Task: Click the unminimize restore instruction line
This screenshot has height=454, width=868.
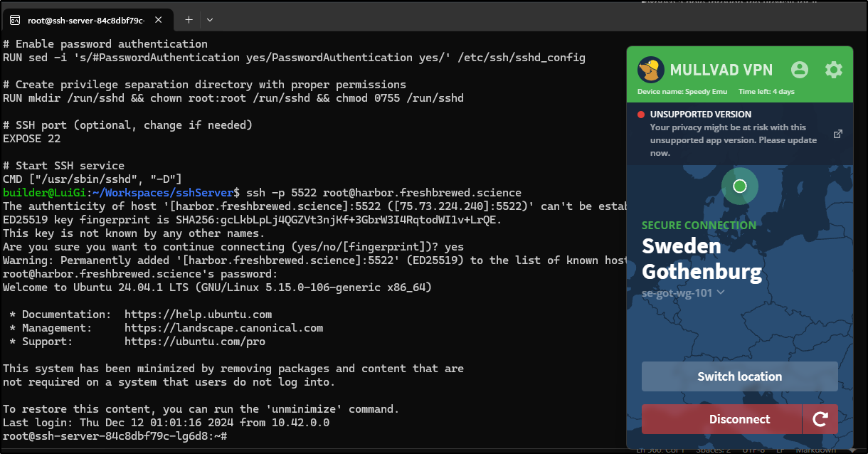Action: pos(201,409)
